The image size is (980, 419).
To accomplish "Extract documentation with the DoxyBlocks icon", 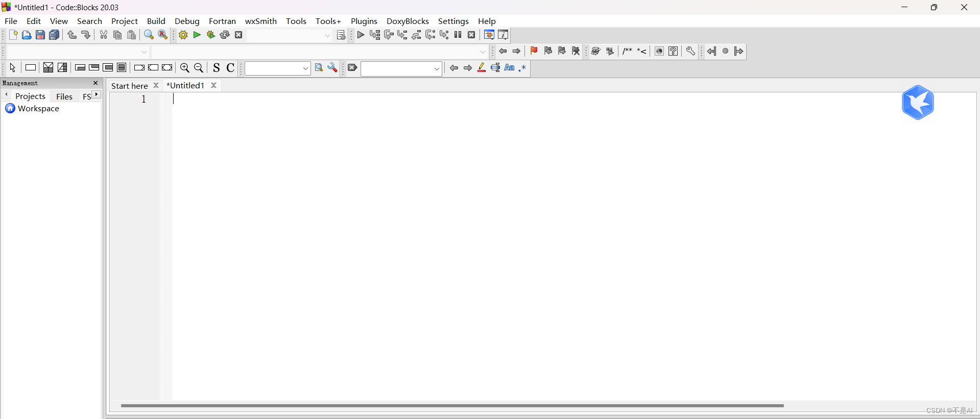I will [x=610, y=52].
